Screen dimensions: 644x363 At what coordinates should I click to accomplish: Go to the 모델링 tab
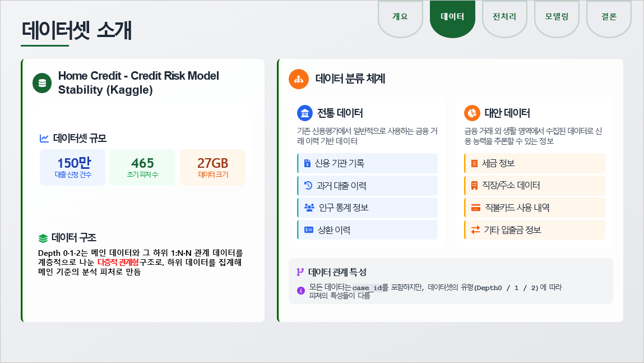557,17
